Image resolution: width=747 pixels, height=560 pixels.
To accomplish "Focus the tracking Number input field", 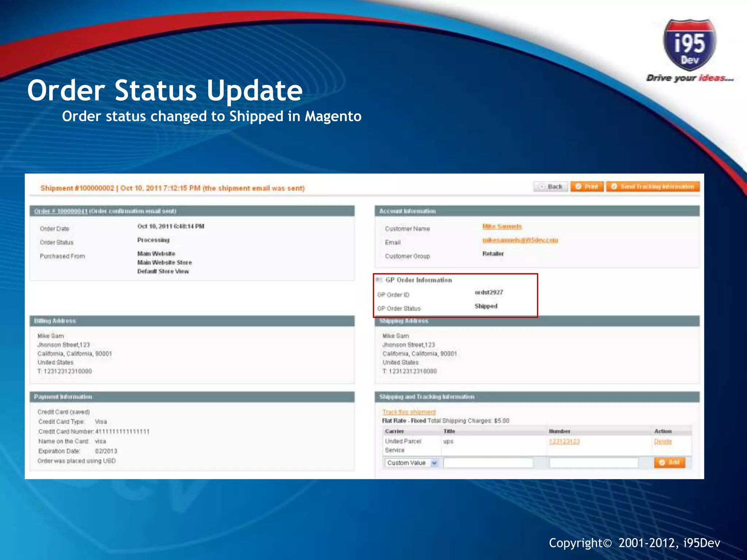I will pos(593,463).
